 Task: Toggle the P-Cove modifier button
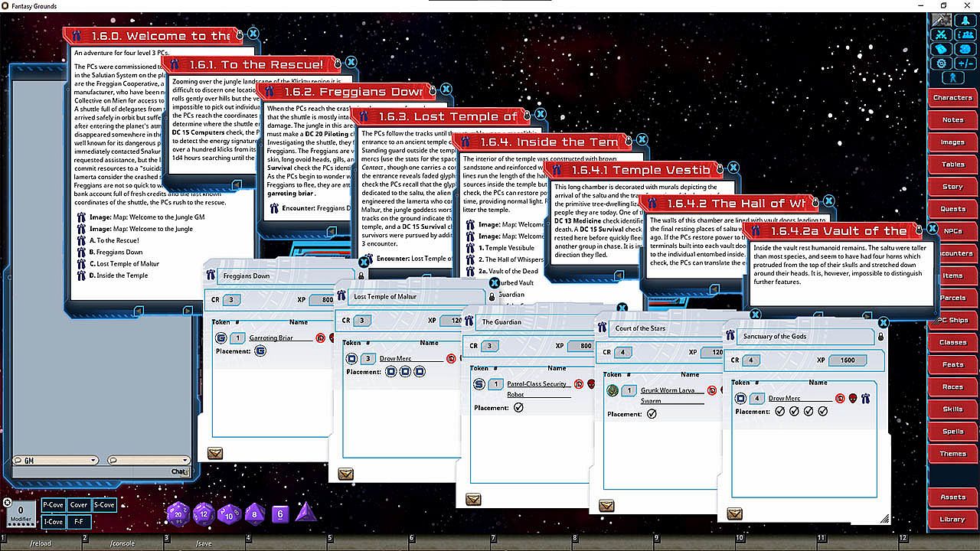[x=53, y=505]
